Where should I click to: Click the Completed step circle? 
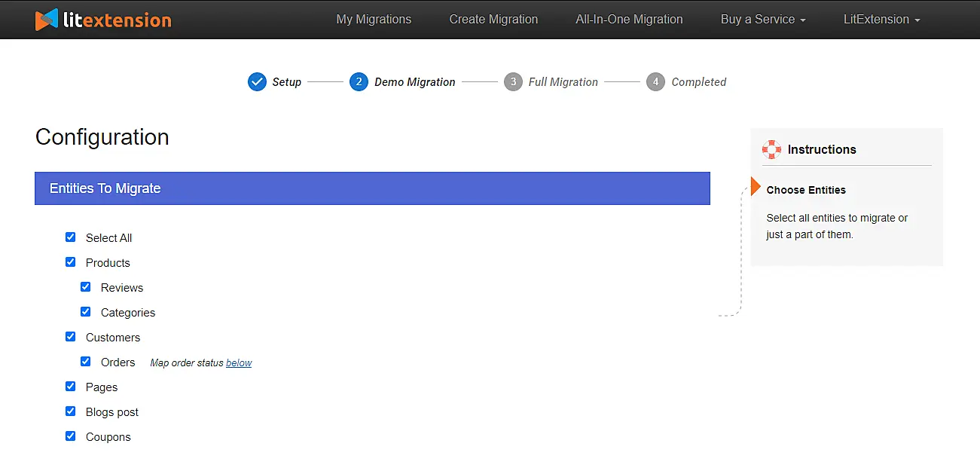655,81
